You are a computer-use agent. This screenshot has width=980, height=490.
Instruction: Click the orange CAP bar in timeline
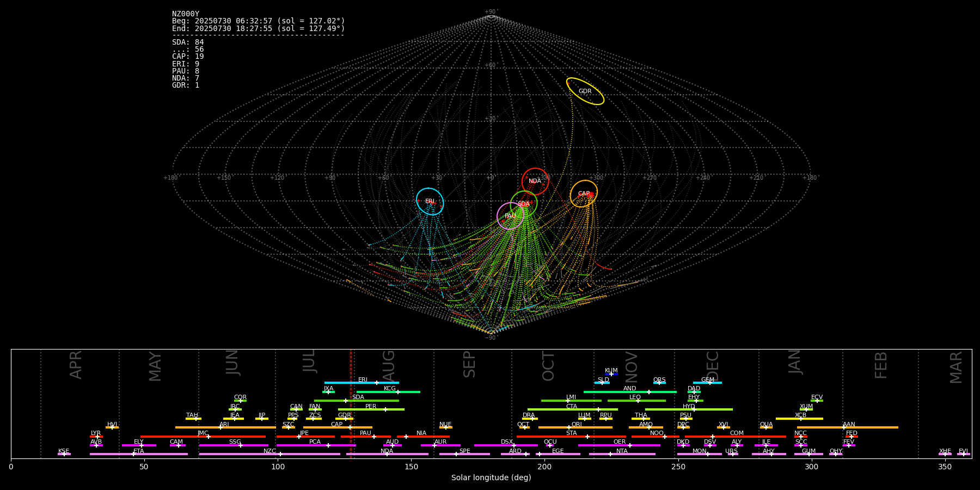point(338,427)
